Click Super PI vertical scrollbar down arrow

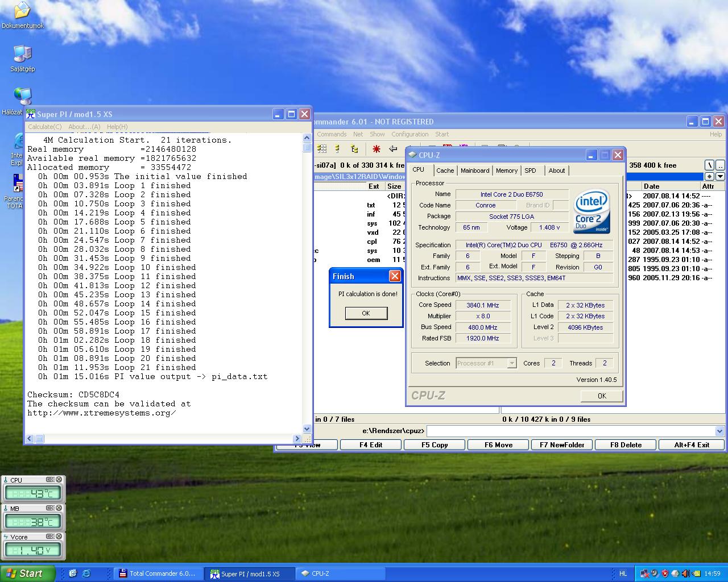click(307, 429)
